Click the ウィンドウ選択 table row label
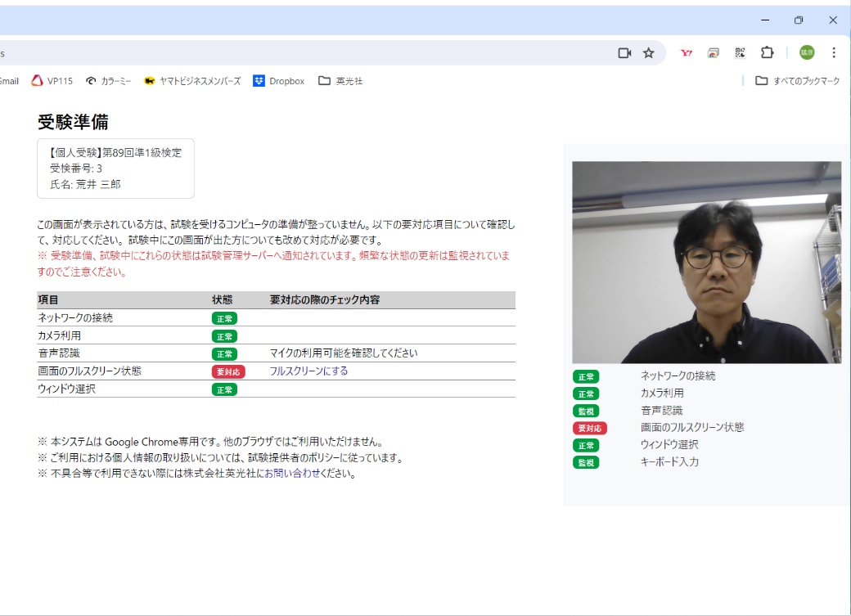The image size is (851, 616). coord(66,389)
